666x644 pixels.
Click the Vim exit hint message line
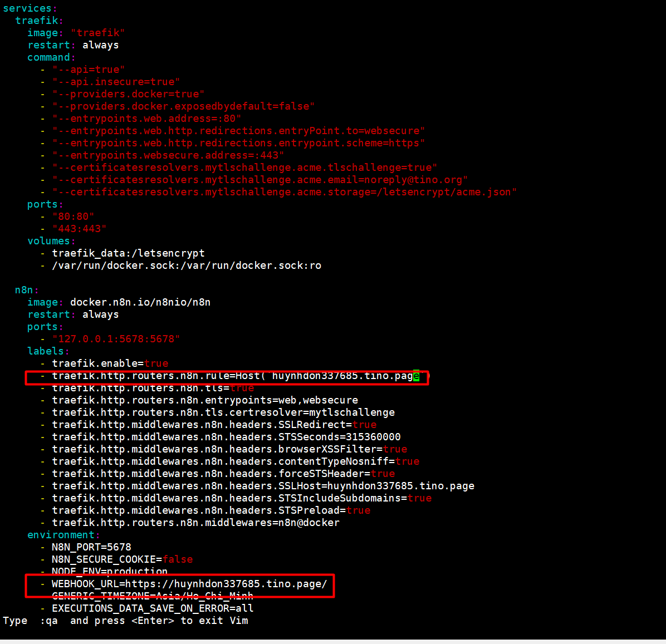point(125,621)
